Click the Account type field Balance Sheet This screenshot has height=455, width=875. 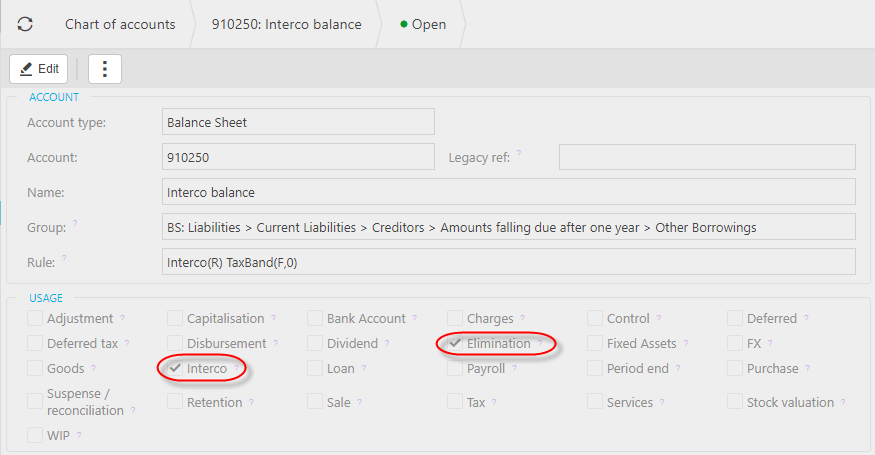coord(298,122)
